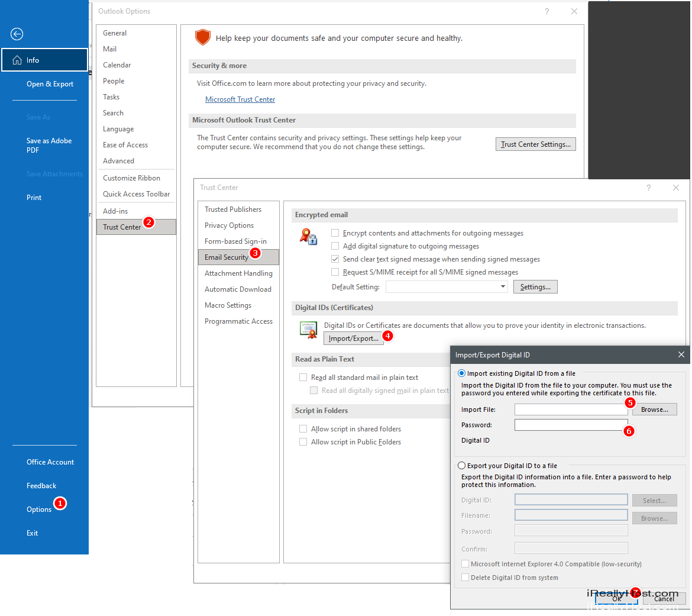The image size is (692, 616).
Task: Click Browse next to Import File
Action: [x=655, y=410]
